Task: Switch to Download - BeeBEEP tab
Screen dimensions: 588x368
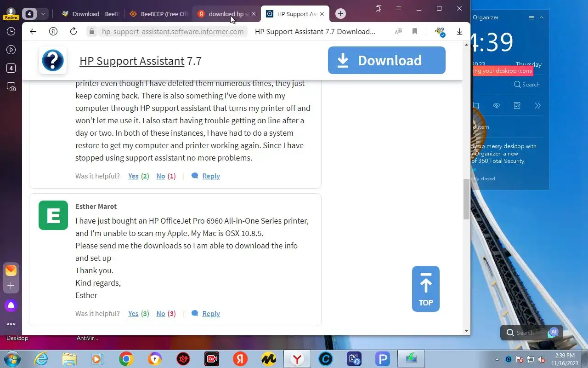Action: (90, 14)
